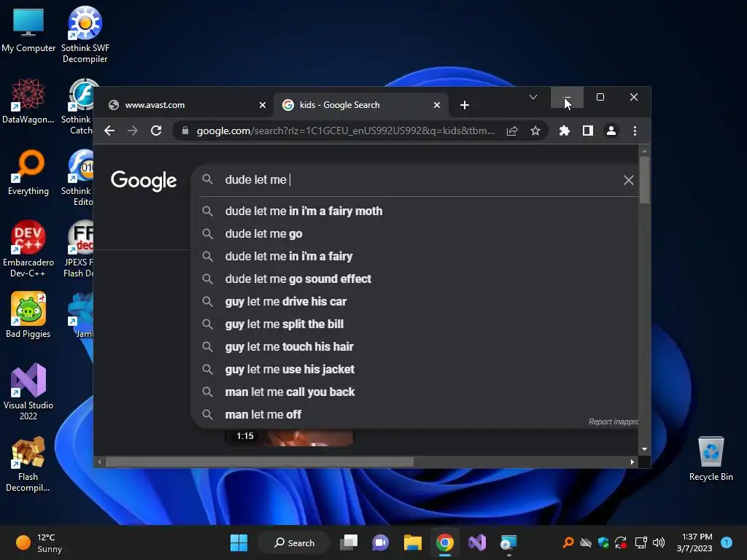
Task: Click the magnifier icon in search box
Action: (x=207, y=179)
